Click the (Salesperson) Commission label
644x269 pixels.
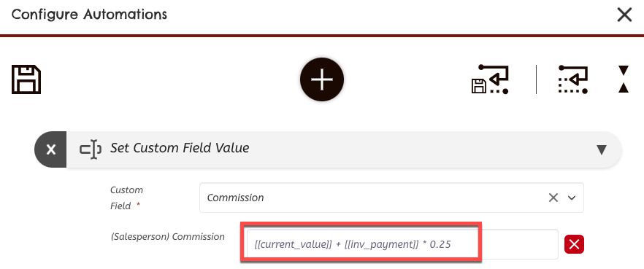(x=168, y=237)
